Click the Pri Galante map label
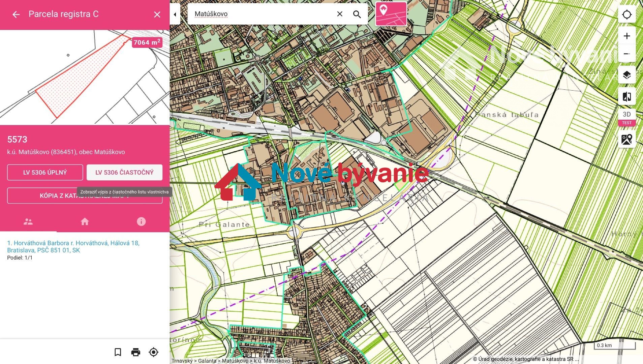643x364 pixels. pos(224,224)
